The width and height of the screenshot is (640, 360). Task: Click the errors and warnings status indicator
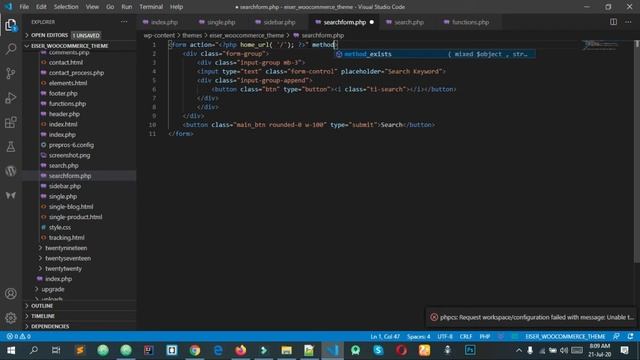18,336
